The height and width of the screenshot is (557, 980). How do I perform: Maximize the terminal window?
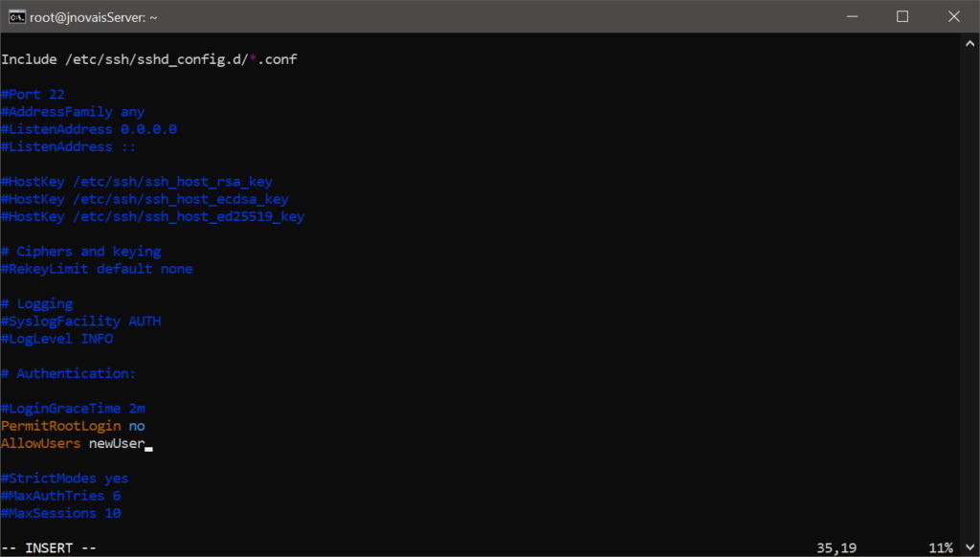tap(902, 17)
